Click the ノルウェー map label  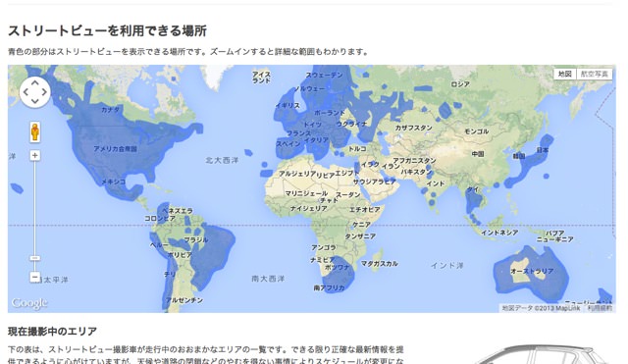(x=310, y=88)
